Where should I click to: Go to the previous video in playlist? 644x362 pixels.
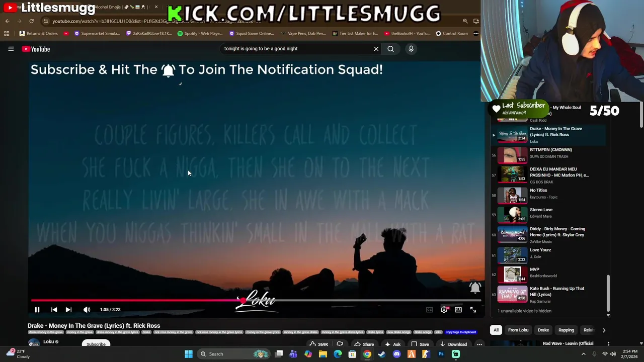(x=54, y=310)
